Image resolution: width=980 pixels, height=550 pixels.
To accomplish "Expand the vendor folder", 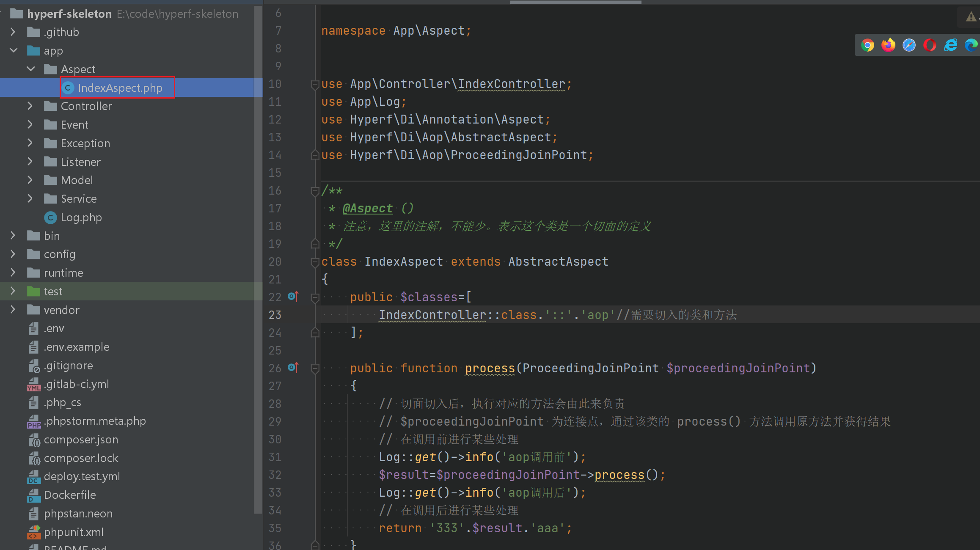I will 13,310.
